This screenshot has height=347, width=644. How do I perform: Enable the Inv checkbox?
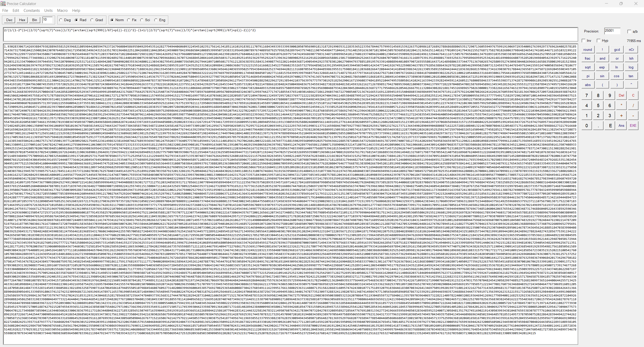(x=584, y=40)
